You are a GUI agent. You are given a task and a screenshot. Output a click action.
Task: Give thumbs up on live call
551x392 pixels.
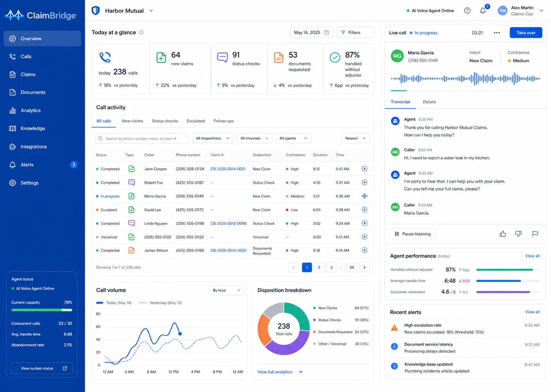pos(503,234)
